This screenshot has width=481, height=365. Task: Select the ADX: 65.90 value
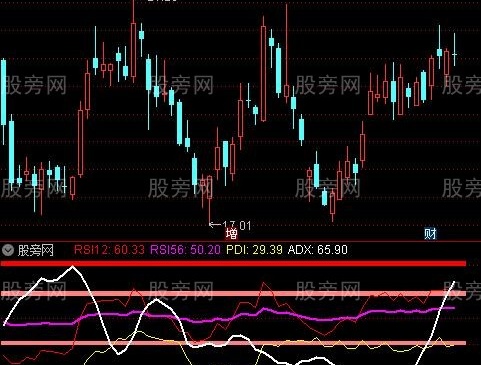coord(318,250)
